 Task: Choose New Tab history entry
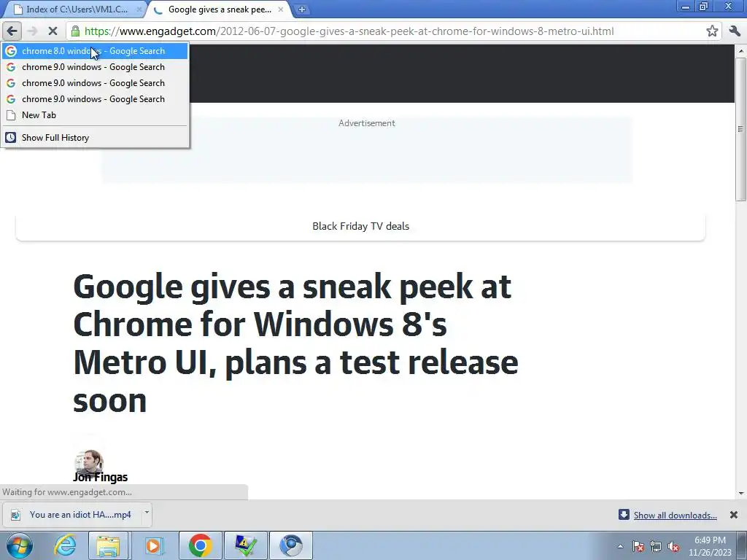click(95, 114)
